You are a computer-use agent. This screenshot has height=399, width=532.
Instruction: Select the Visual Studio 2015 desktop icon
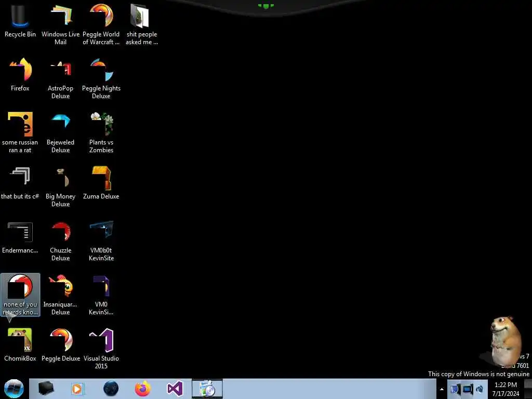click(x=101, y=349)
